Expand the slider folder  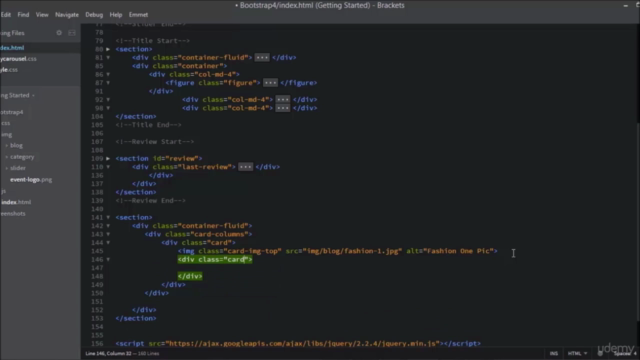18,168
